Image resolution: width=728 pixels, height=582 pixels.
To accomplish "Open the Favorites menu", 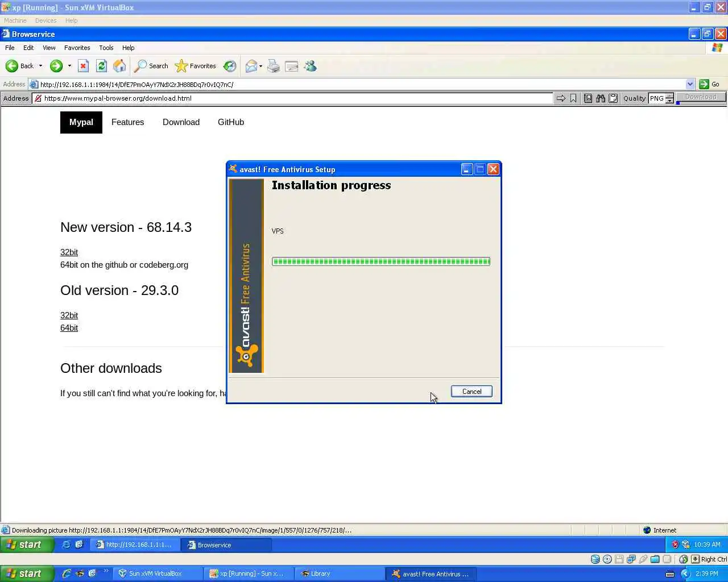I will [x=77, y=48].
